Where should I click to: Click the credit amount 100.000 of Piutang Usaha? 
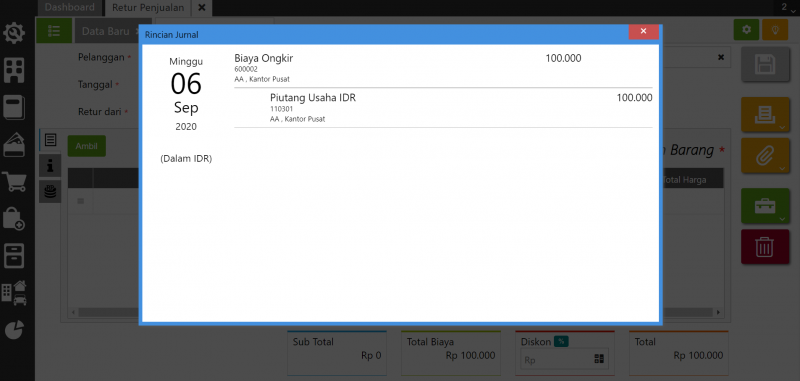(634, 97)
